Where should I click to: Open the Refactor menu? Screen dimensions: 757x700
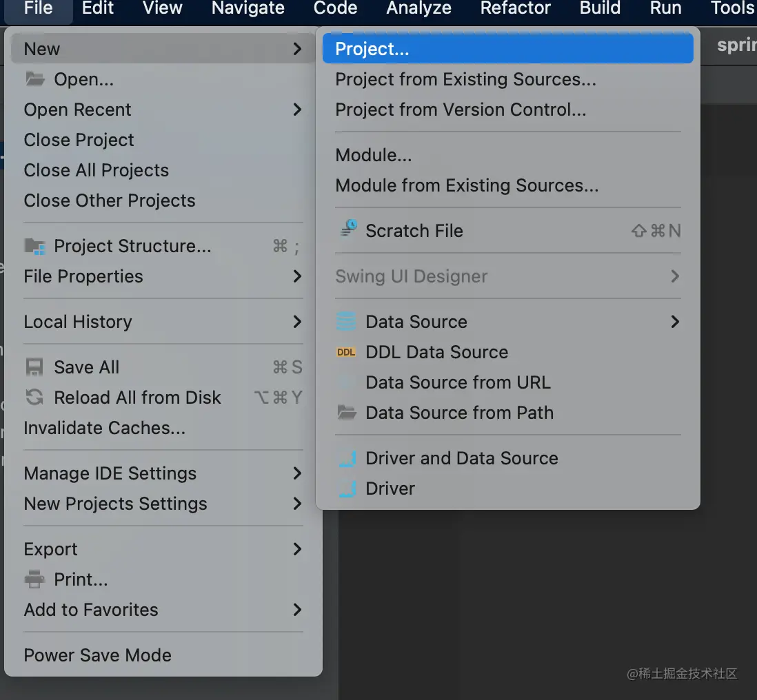[x=516, y=8]
